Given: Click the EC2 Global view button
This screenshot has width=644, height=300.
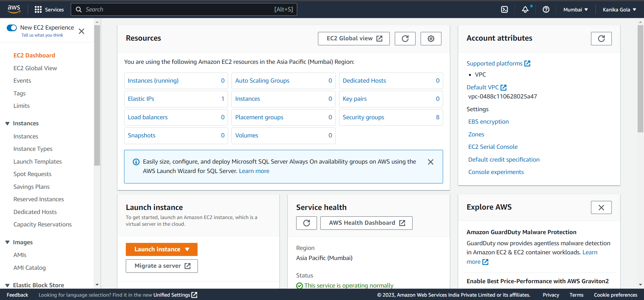Looking at the screenshot, I should [x=354, y=39].
